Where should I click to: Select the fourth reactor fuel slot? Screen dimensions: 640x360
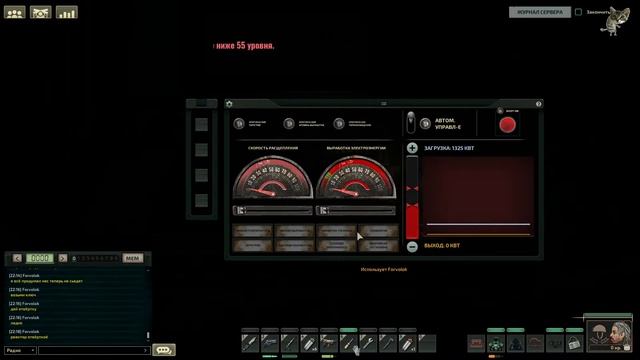(201, 200)
